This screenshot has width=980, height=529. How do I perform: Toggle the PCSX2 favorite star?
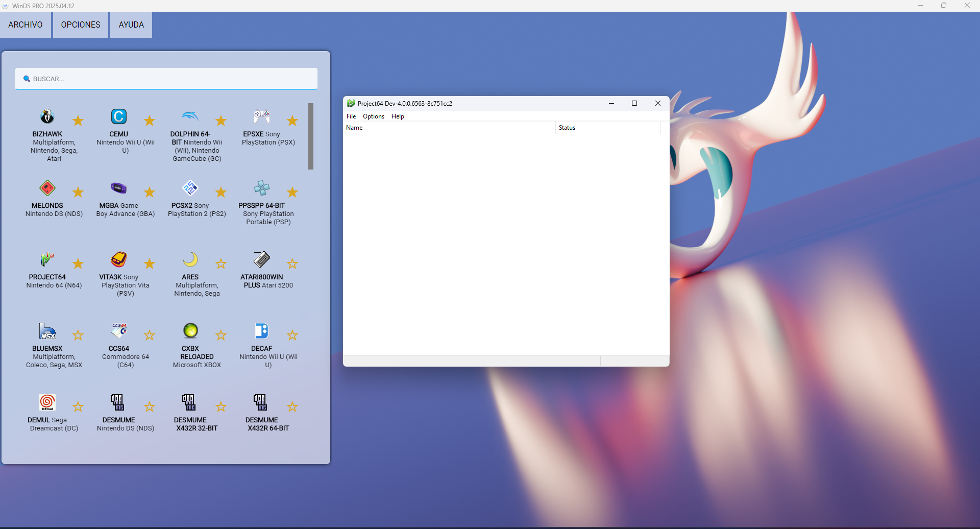(221, 192)
